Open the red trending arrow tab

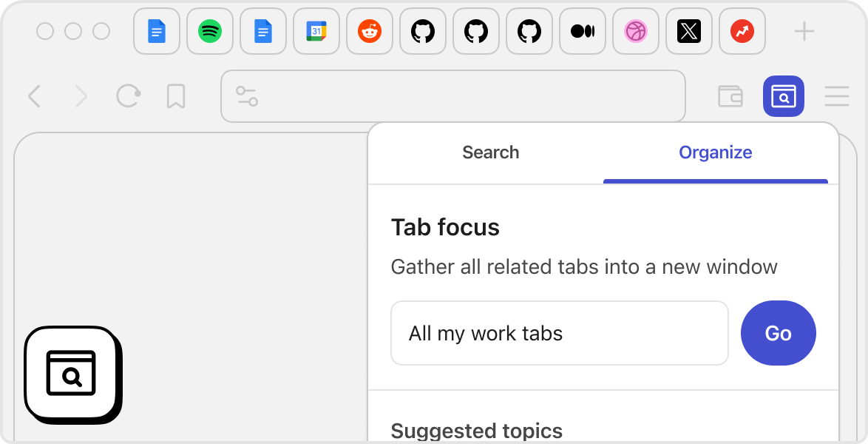point(742,31)
